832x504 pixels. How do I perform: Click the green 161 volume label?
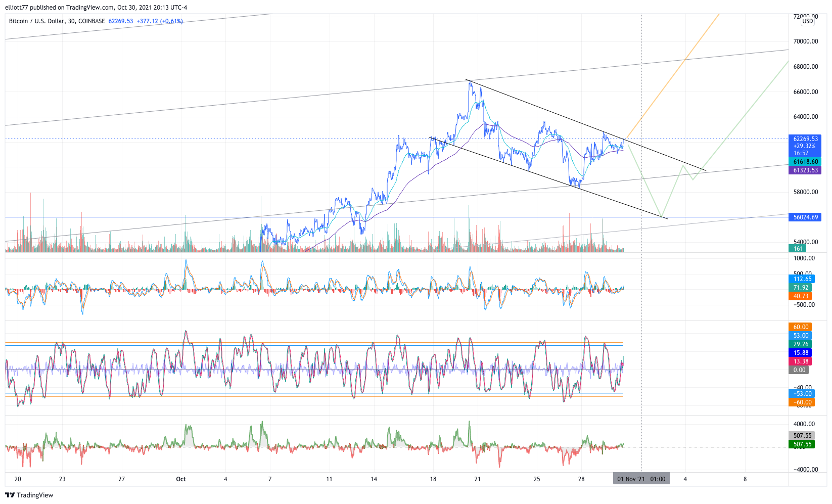point(798,249)
